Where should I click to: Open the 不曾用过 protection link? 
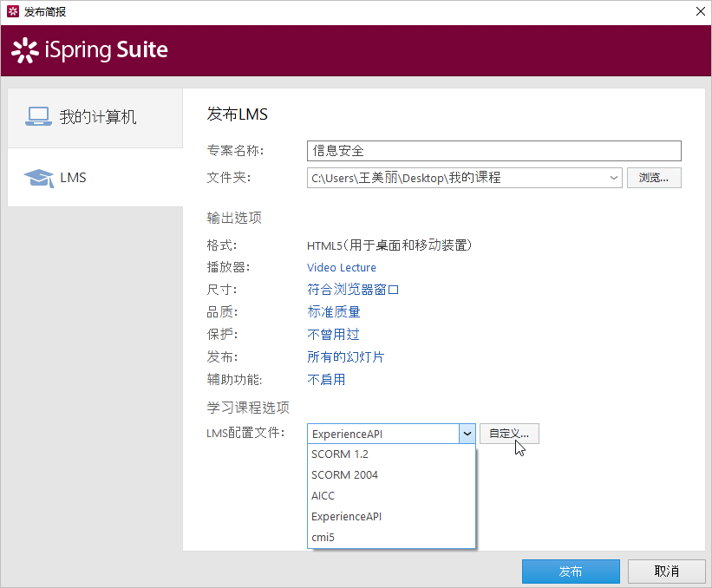point(333,335)
